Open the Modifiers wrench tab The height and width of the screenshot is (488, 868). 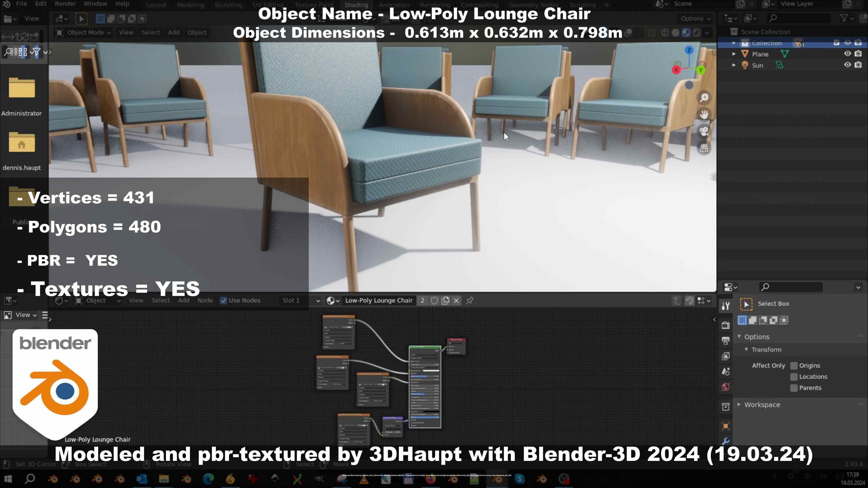click(x=726, y=441)
